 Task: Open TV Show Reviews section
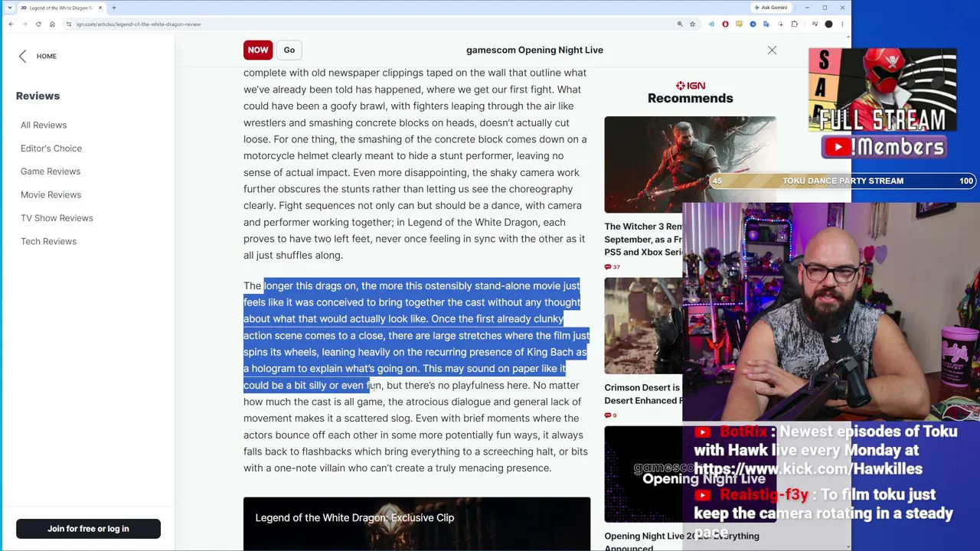pos(57,218)
